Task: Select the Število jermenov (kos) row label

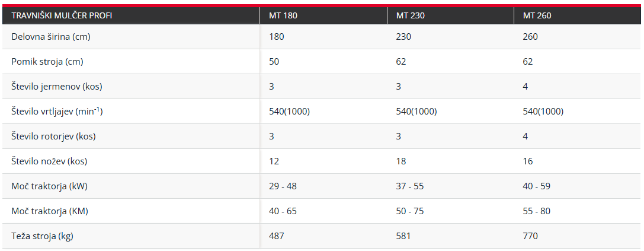Action: [x=57, y=87]
